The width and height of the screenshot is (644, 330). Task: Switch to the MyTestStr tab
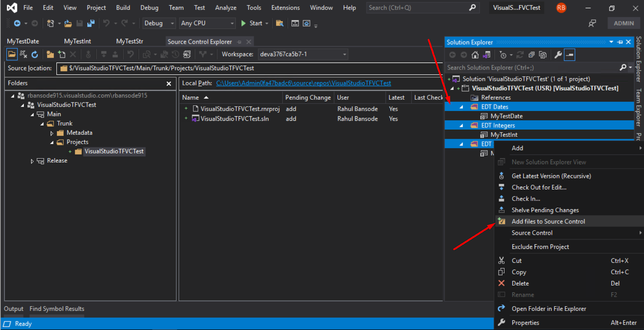pos(130,41)
